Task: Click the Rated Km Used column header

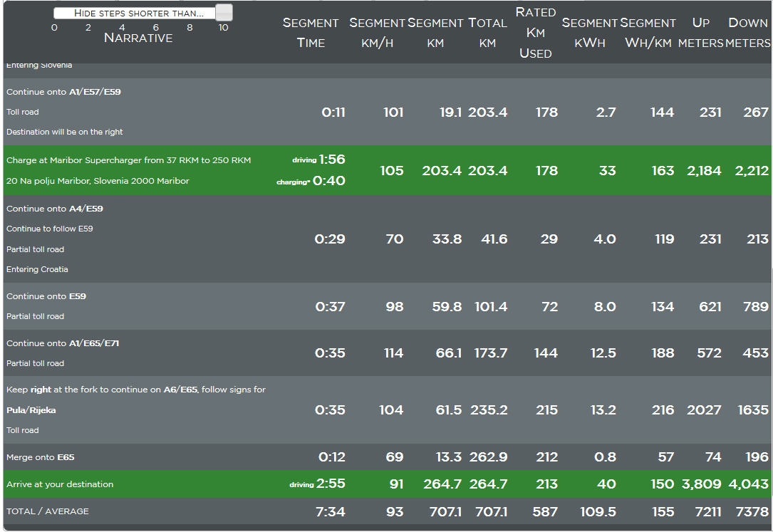Action: [x=535, y=33]
